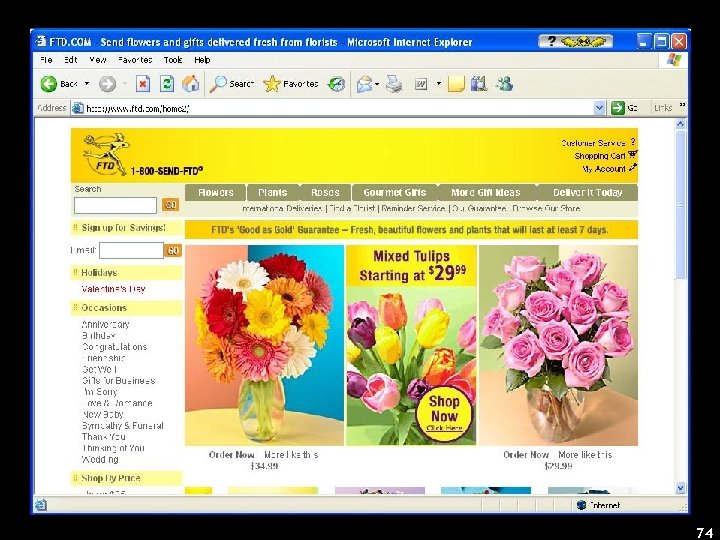
Task: Open the Mail button dropdown arrow
Action: tap(377, 84)
